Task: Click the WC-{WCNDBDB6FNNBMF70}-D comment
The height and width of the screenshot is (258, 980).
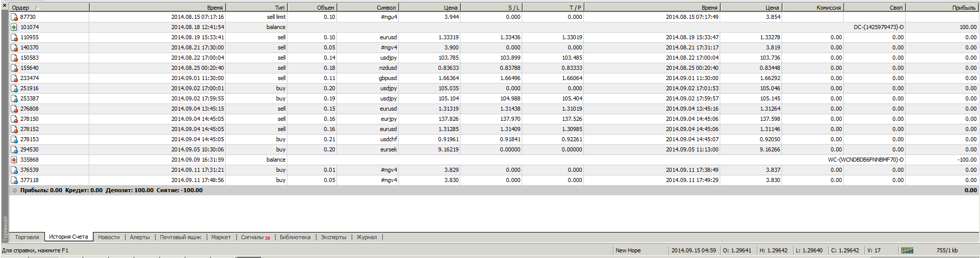Action: pos(866,160)
